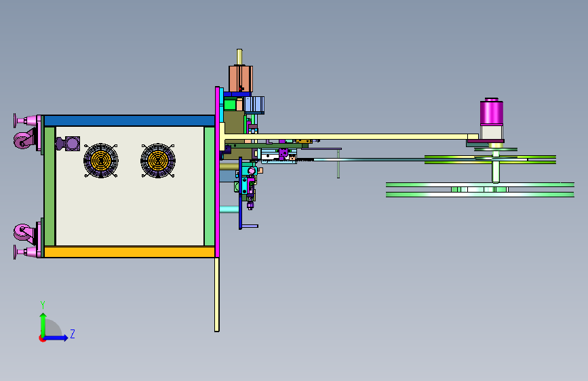This screenshot has width=588, height=381.
Task: Pick the light blue ribbed block near top
Action: pos(254,104)
